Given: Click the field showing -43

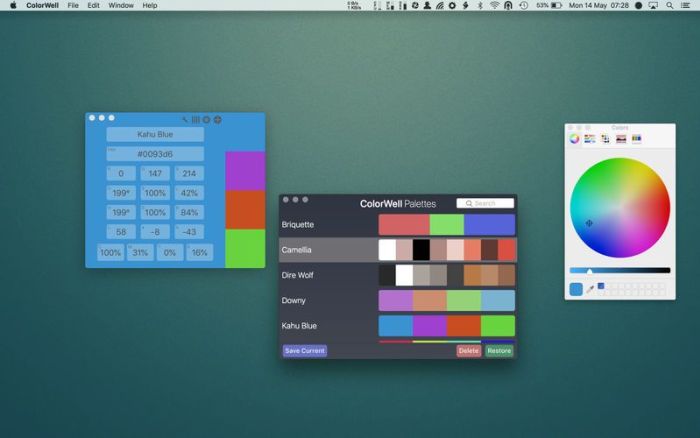Looking at the screenshot, I should (189, 232).
